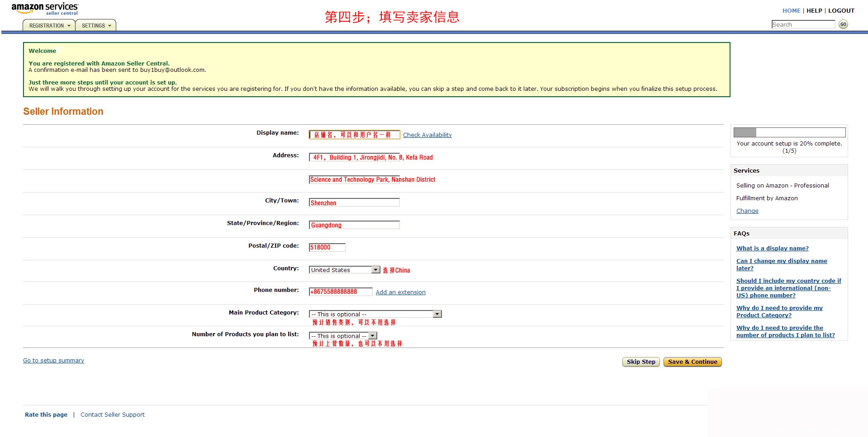868x437 pixels.
Task: Click the 20% complete status text
Action: click(789, 147)
